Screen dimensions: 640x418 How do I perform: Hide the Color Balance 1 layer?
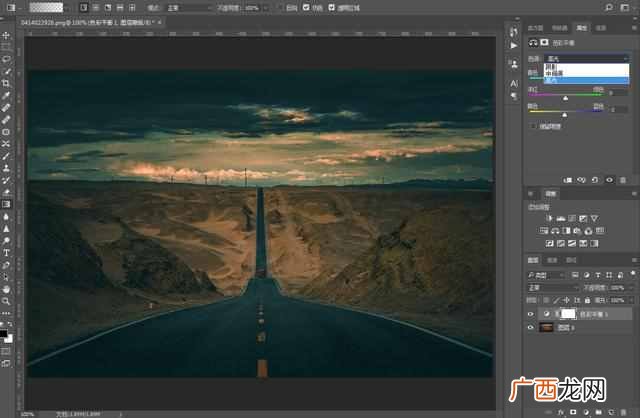pyautogui.click(x=531, y=314)
